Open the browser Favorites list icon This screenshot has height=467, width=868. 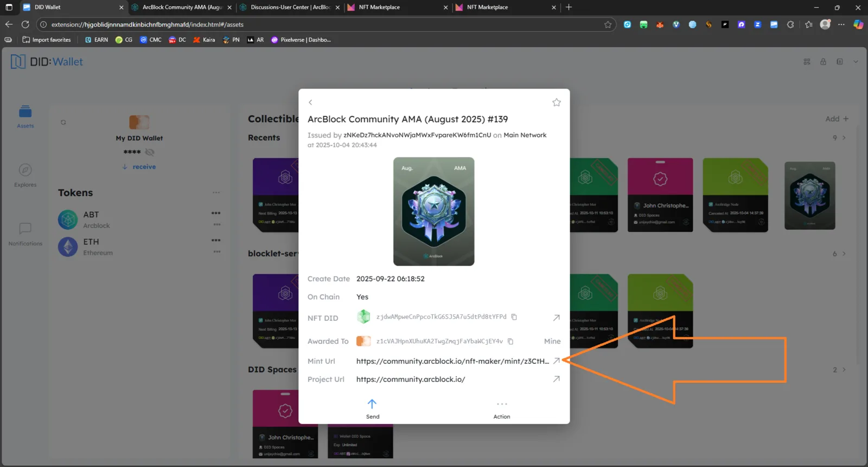[x=809, y=24]
